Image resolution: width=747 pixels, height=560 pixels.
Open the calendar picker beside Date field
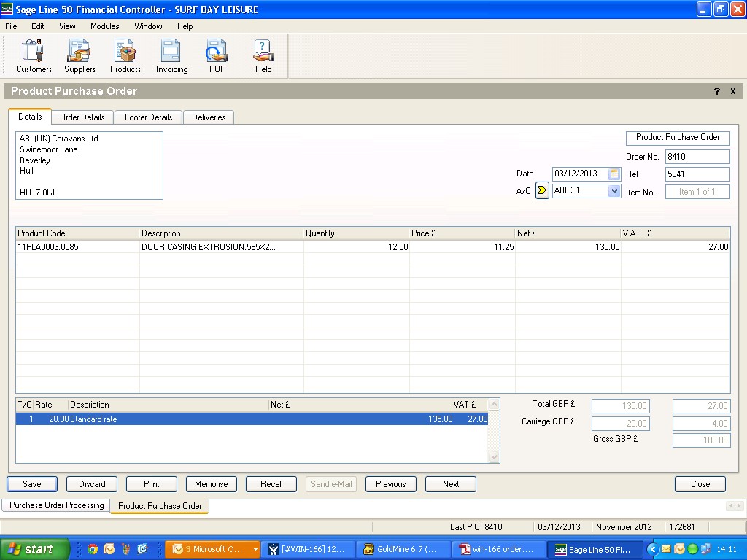614,174
